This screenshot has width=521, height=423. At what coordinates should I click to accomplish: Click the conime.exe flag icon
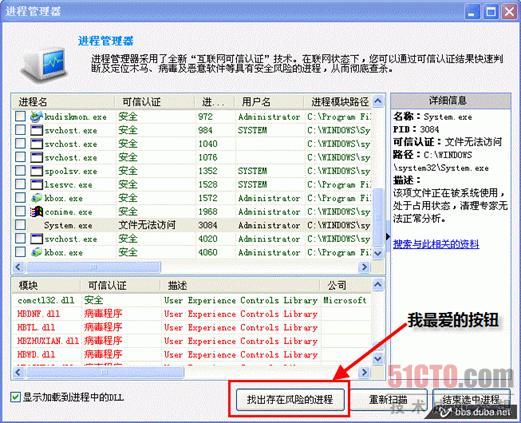36,212
